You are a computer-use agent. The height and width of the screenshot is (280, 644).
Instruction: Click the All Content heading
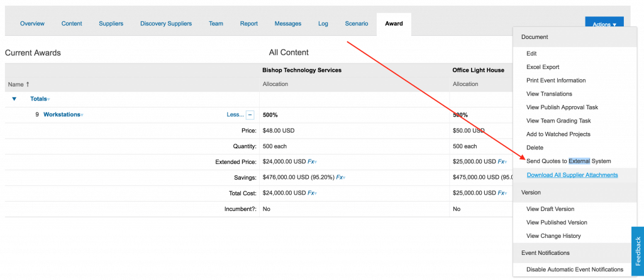289,53
